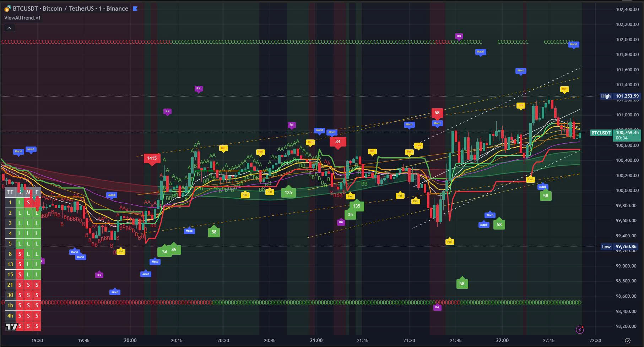Click the TradingView logo
This screenshot has width=644, height=347.
click(x=11, y=326)
